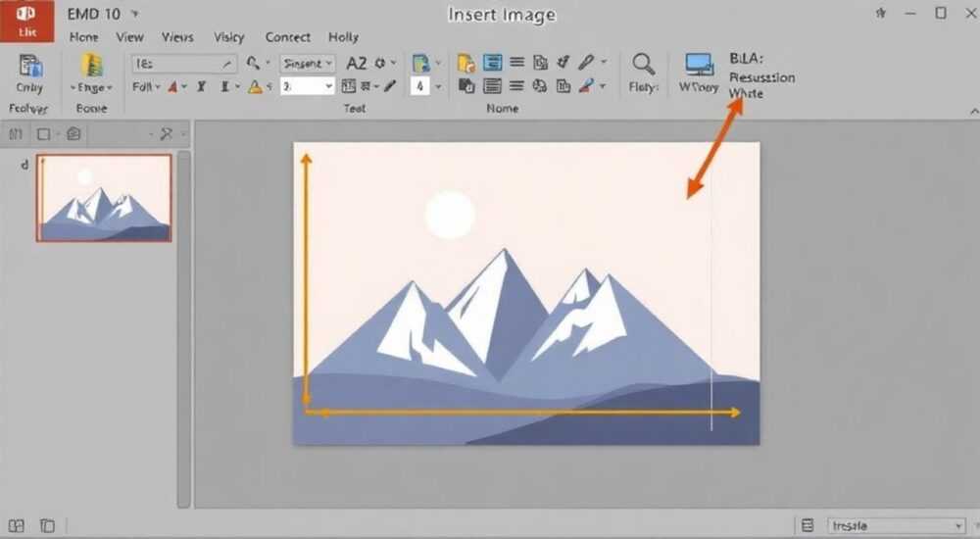
Task: Click the yellow folder icon in Nome group
Action: pos(466,63)
